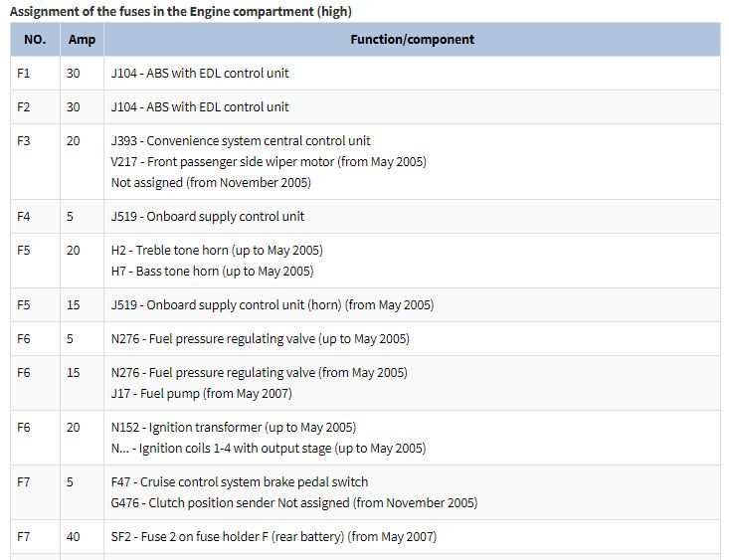Click the Ignition coils 1-4 with output stage line
Screen dimensions: 729x560
click(269, 449)
